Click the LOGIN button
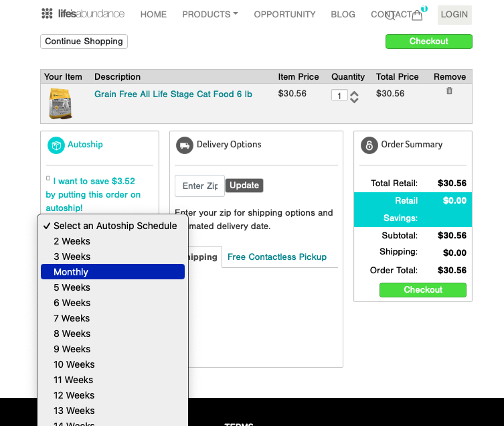 [x=454, y=15]
